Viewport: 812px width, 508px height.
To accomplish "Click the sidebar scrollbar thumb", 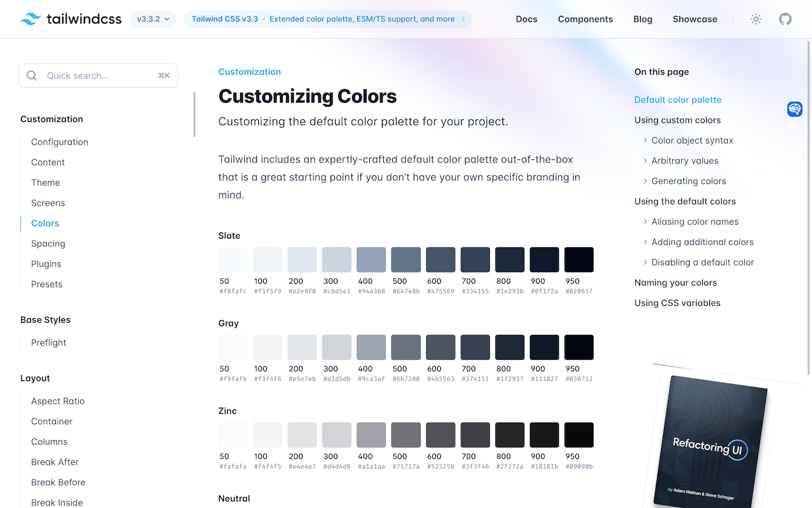I will pyautogui.click(x=194, y=114).
